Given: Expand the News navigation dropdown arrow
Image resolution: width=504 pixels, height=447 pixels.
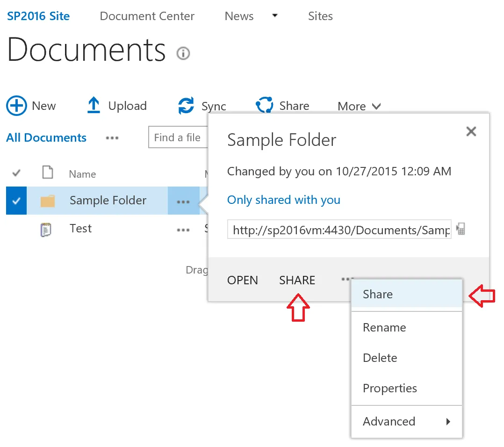Looking at the screenshot, I should pyautogui.click(x=275, y=15).
